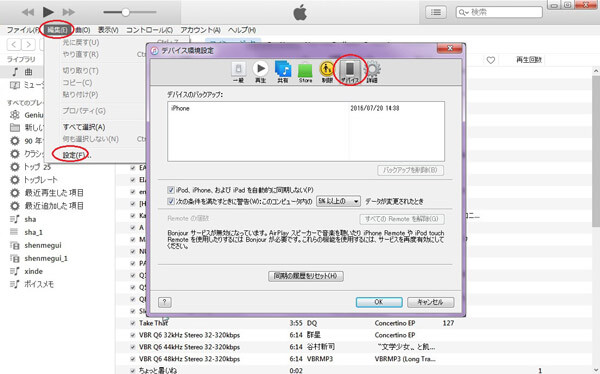Click the help question mark button
Viewport: 600px width, 374px height.
pyautogui.click(x=165, y=302)
